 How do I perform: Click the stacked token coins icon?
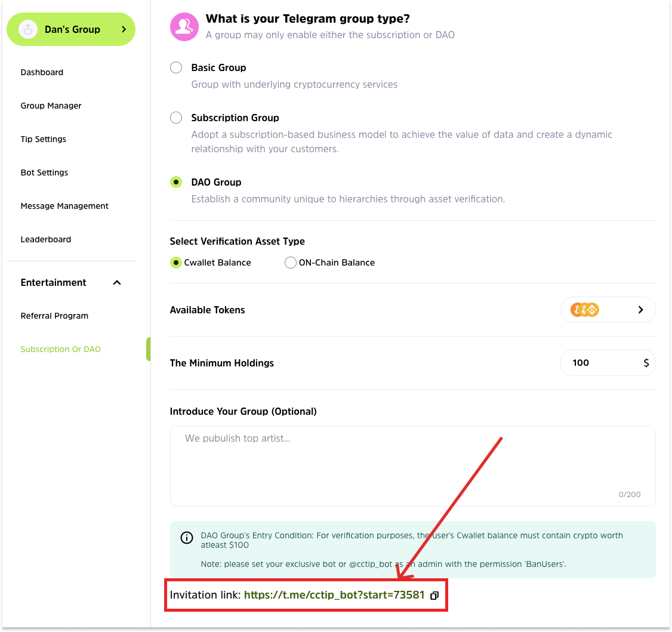[585, 310]
